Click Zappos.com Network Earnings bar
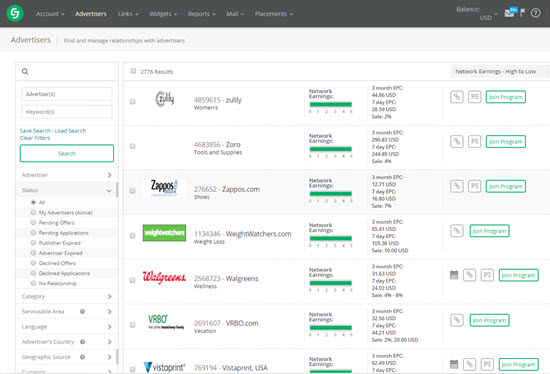 (x=330, y=194)
